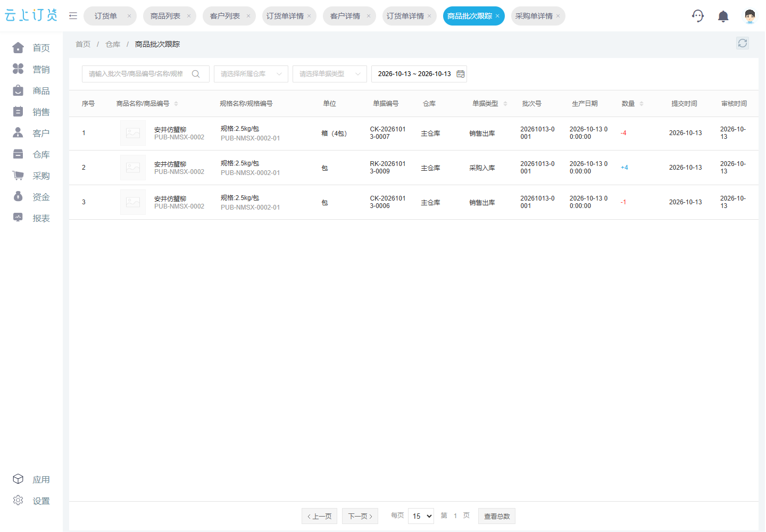This screenshot has width=766, height=532.
Task: Refresh the page with the reload icon
Action: click(x=743, y=43)
